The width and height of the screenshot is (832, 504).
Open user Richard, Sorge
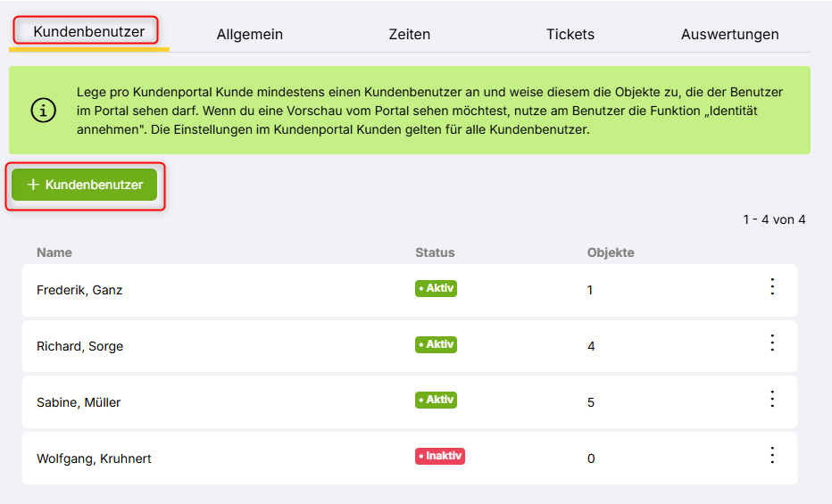[x=79, y=346]
